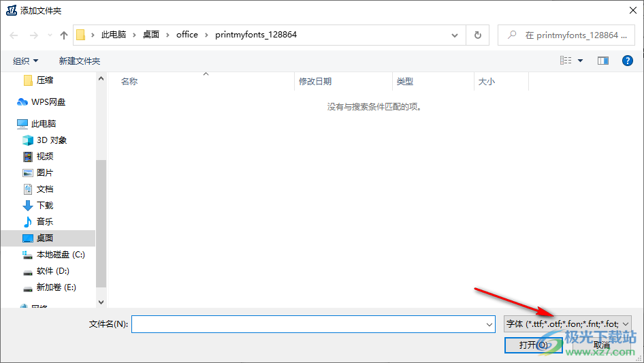Click the 图片 picture icon
This screenshot has width=644, height=363.
[x=27, y=173]
